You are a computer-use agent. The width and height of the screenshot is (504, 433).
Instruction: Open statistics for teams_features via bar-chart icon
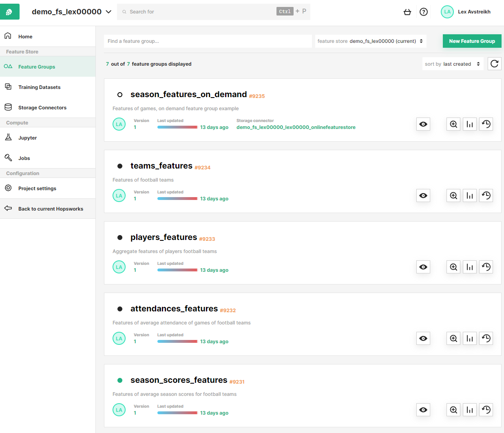469,195
